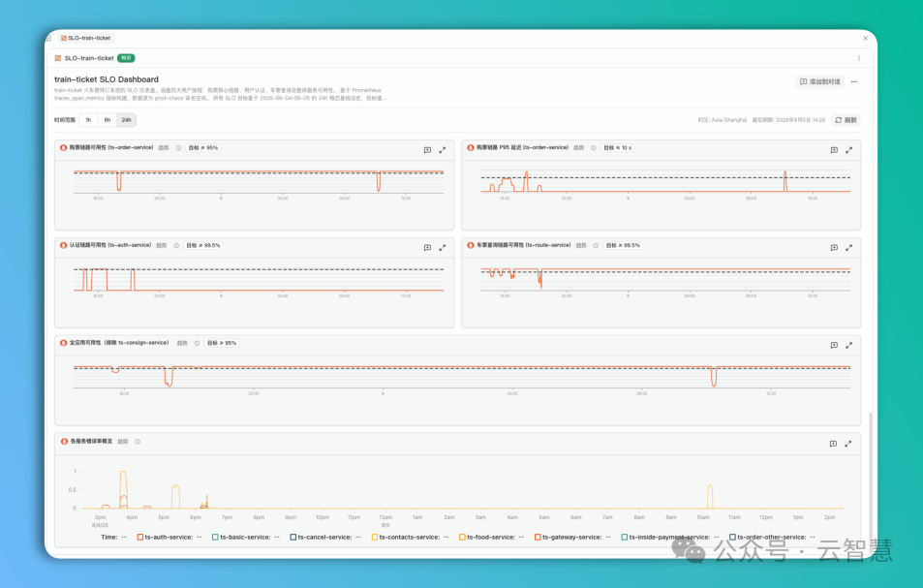
Task: Open the SLO-train-ticket tab at top
Action: click(x=86, y=38)
